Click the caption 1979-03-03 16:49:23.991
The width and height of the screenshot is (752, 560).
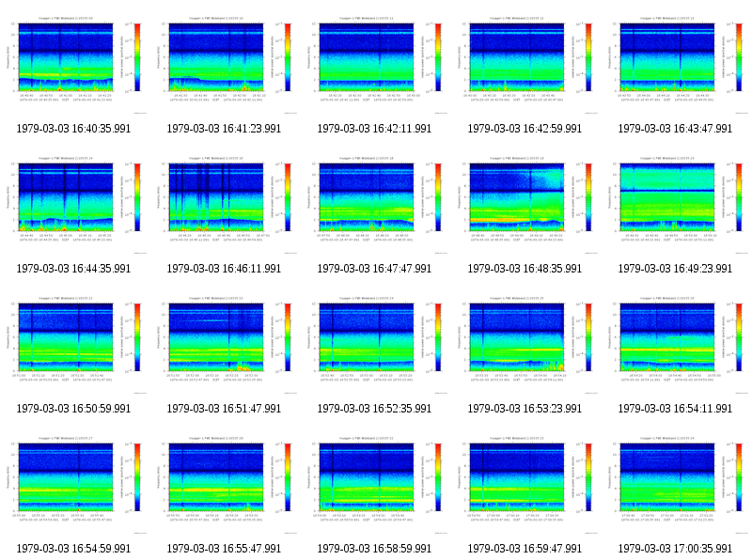coord(675,269)
